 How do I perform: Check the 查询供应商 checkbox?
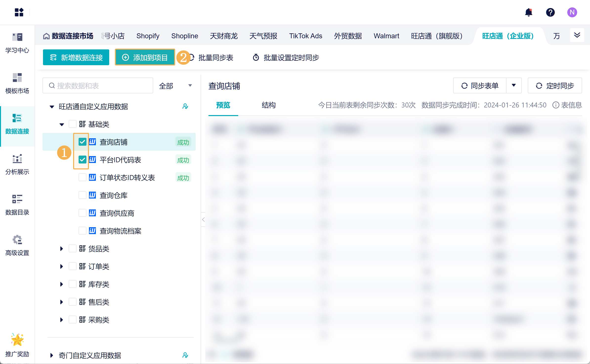[x=82, y=213]
